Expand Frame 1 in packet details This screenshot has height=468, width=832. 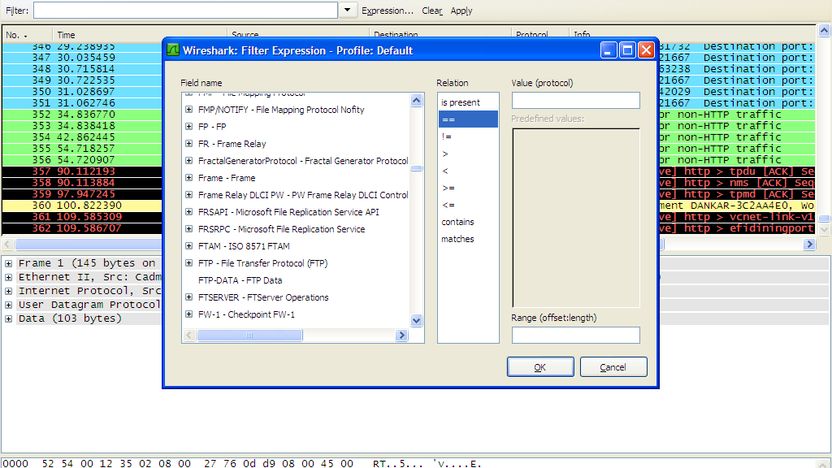(x=8, y=263)
